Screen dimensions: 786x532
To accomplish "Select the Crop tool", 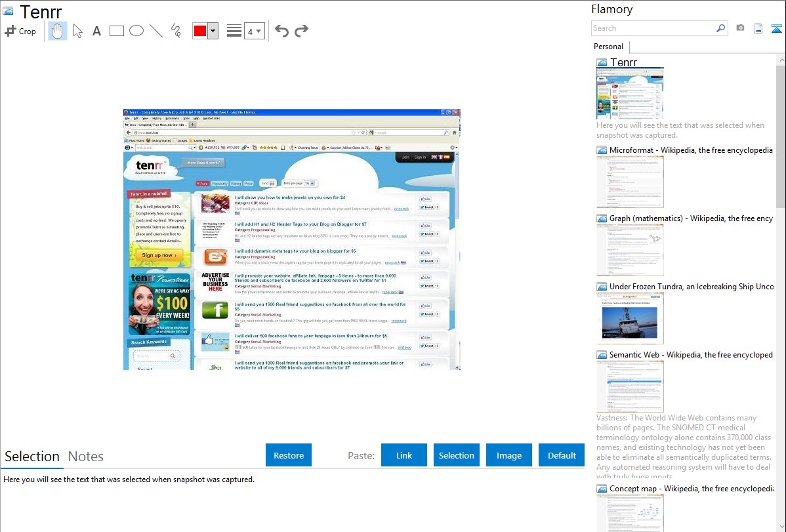I will [20, 31].
